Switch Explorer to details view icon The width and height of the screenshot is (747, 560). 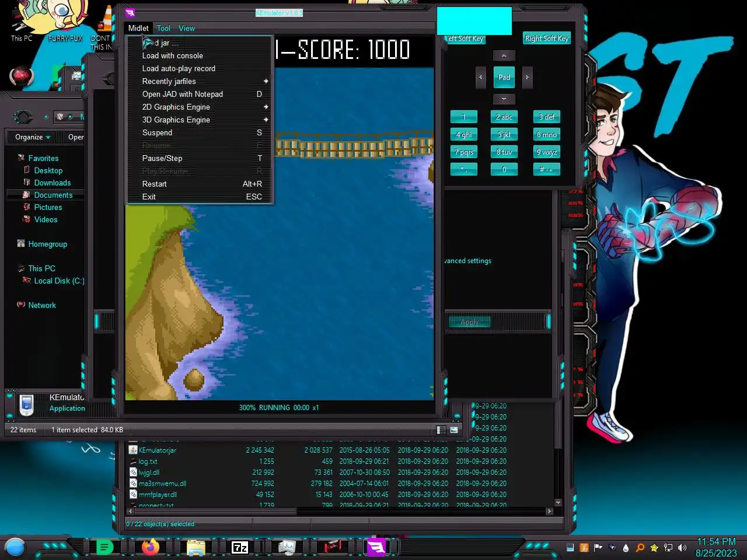441,430
